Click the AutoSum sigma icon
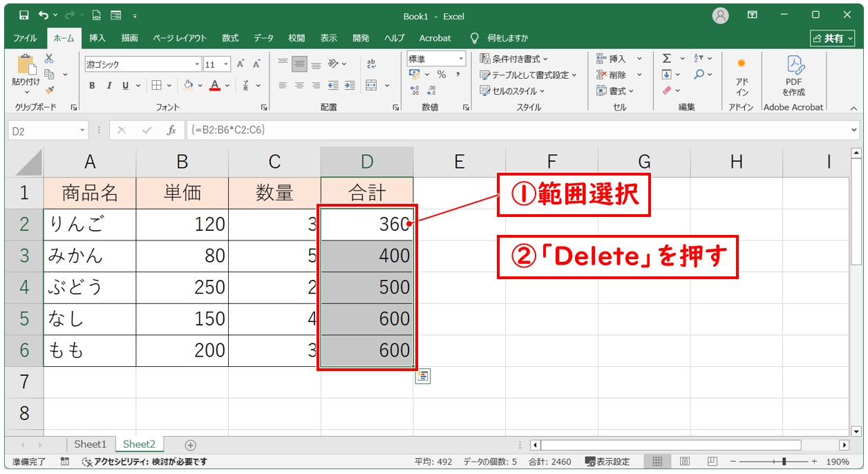 (666, 59)
